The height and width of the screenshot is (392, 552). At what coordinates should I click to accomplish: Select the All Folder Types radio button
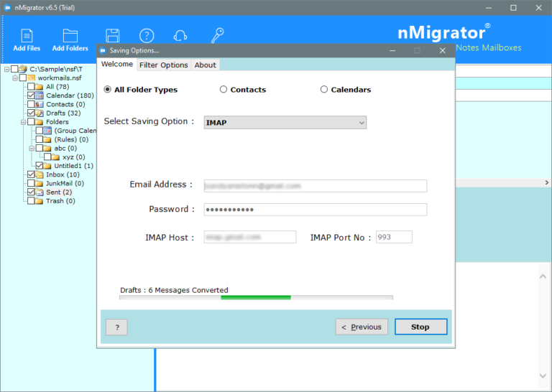[107, 89]
